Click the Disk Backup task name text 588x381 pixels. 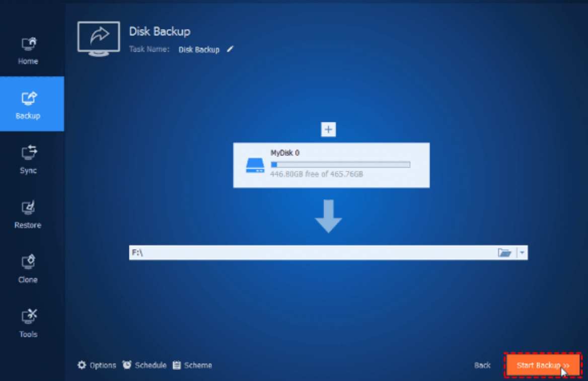(x=199, y=50)
